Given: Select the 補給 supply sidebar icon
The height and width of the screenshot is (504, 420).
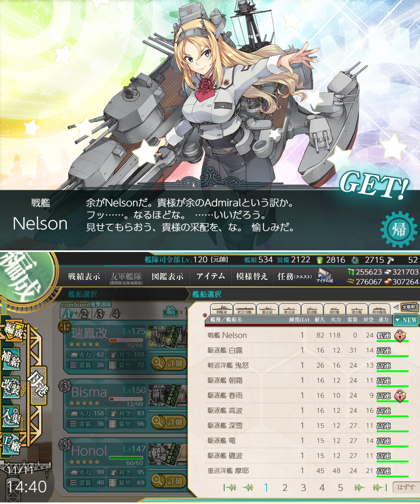Looking at the screenshot, I should pos(11,358).
